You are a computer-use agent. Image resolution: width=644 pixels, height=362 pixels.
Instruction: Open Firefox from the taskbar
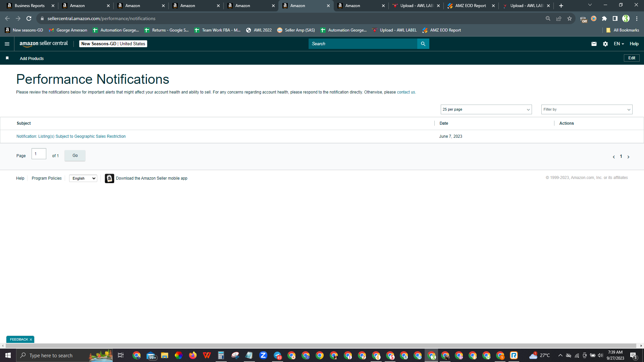point(193,355)
